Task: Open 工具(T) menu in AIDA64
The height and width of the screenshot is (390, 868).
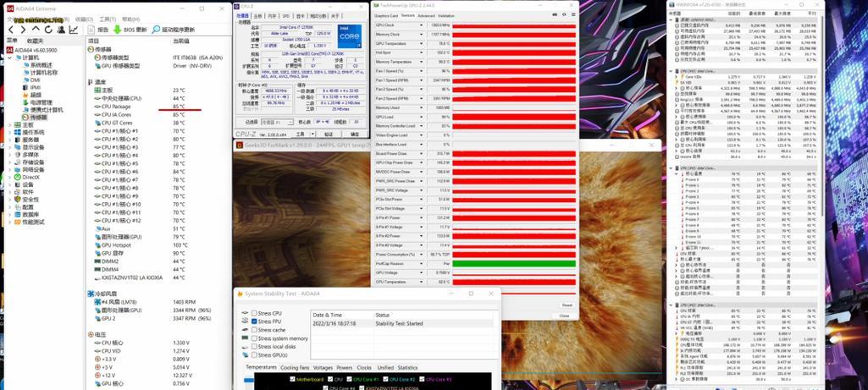Action: click(x=108, y=19)
